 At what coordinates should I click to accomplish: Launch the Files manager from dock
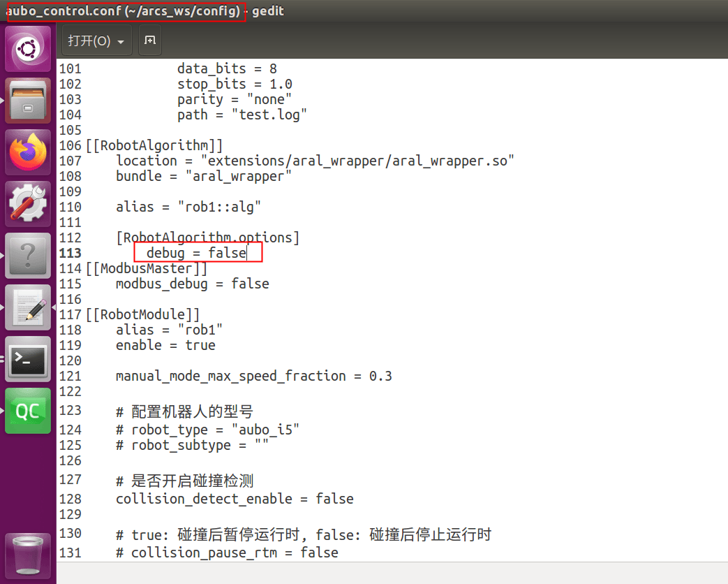pos(28,101)
